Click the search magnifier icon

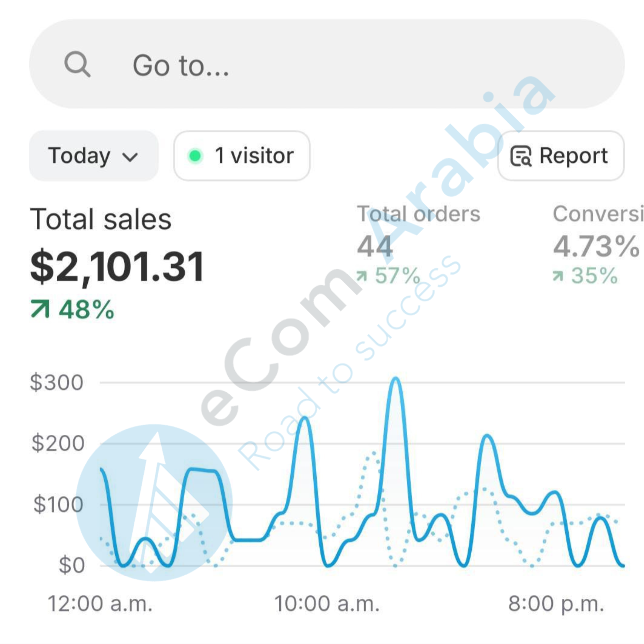(77, 64)
